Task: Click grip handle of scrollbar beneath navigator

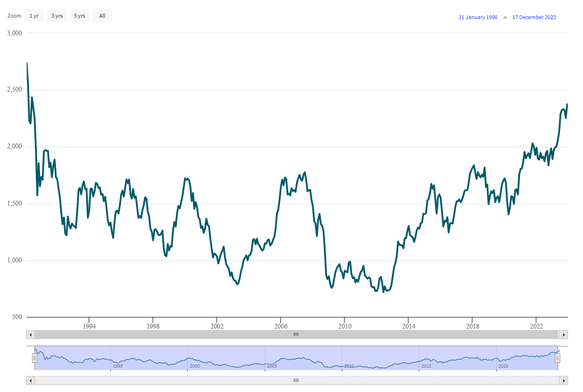Action: click(296, 381)
